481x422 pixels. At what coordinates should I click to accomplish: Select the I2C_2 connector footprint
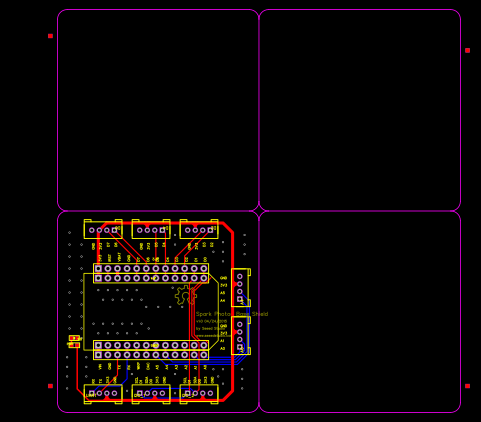click(199, 394)
